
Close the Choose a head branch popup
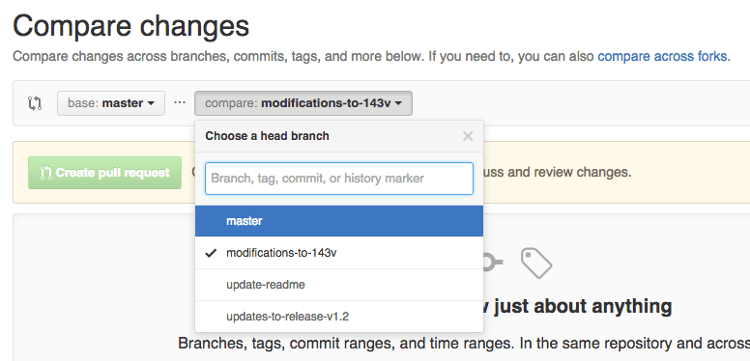468,136
